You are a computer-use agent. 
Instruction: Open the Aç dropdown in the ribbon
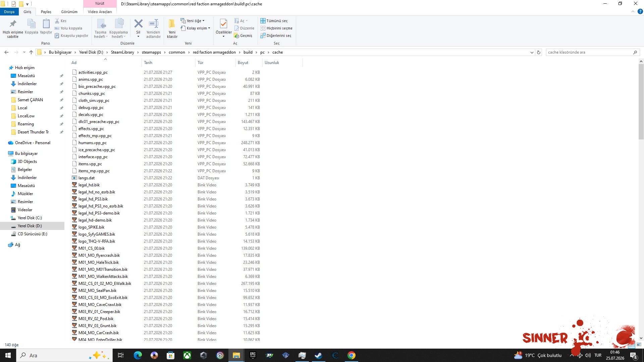[x=241, y=21]
